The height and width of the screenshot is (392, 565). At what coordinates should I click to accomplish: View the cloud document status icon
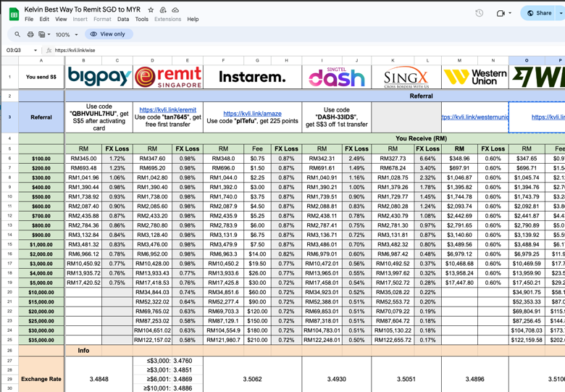pos(175,10)
